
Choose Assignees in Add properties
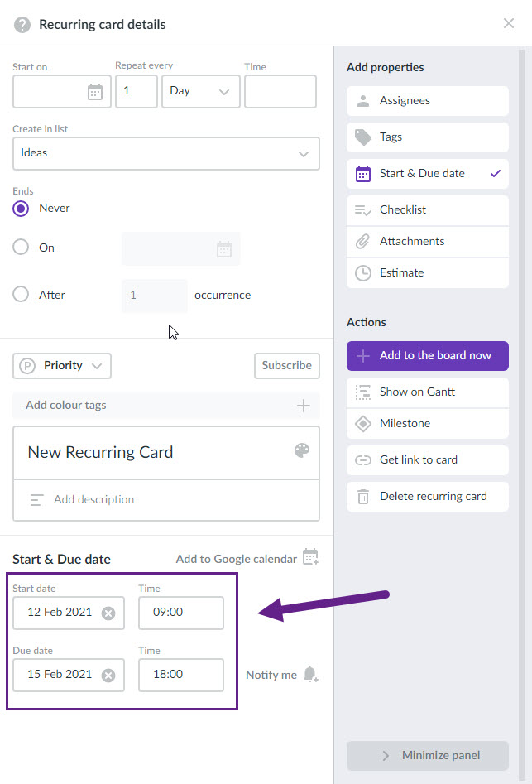click(x=428, y=101)
